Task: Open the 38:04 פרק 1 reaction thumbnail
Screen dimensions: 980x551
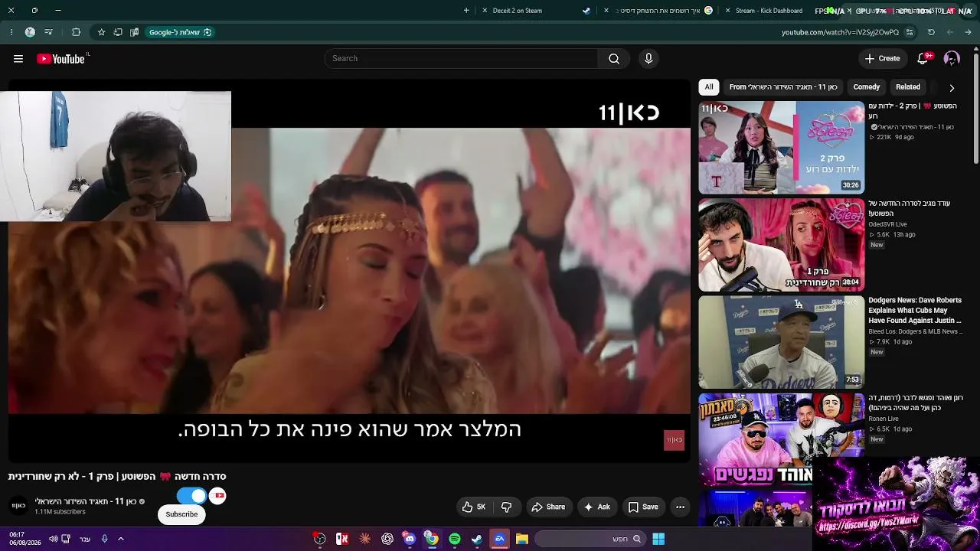Action: pos(782,245)
